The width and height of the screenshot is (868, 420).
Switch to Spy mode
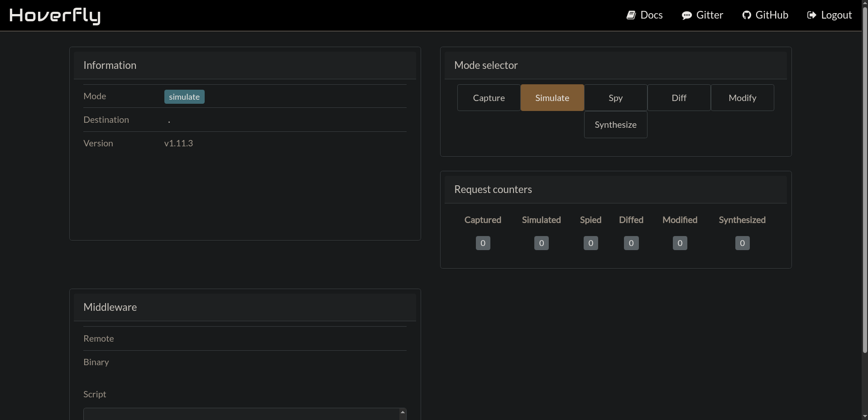(x=616, y=98)
